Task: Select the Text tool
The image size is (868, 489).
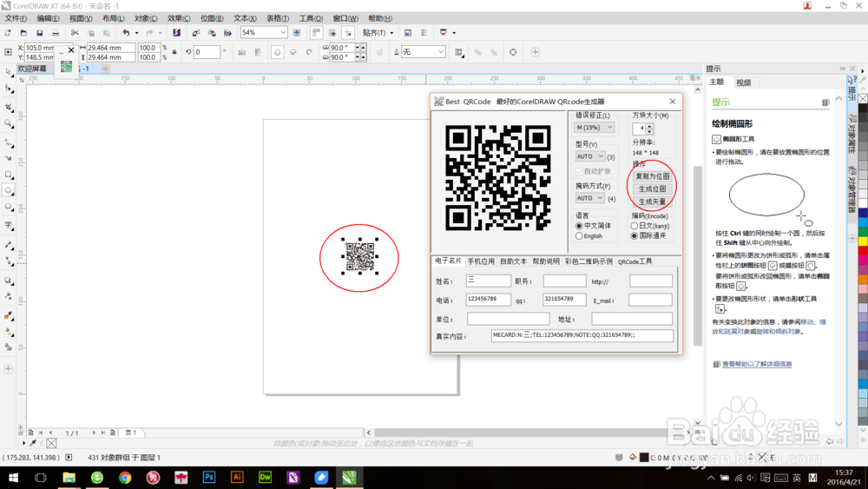Action: (9, 225)
